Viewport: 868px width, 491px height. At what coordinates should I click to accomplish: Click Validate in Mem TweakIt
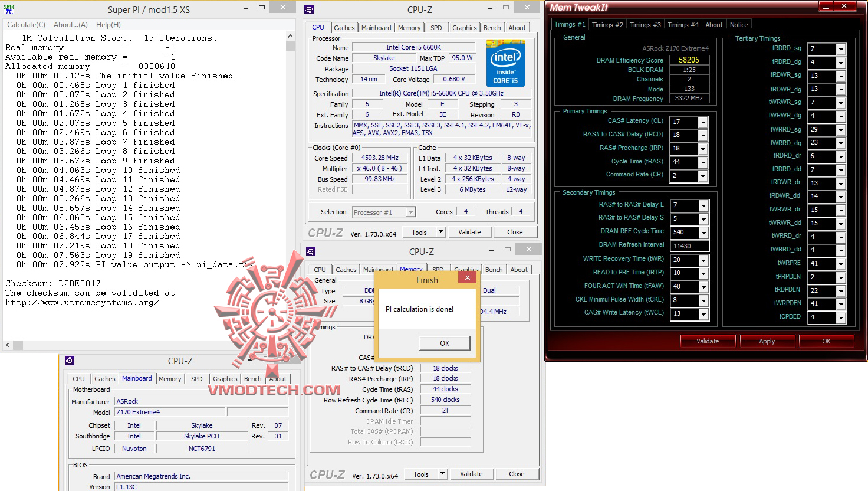tap(708, 341)
